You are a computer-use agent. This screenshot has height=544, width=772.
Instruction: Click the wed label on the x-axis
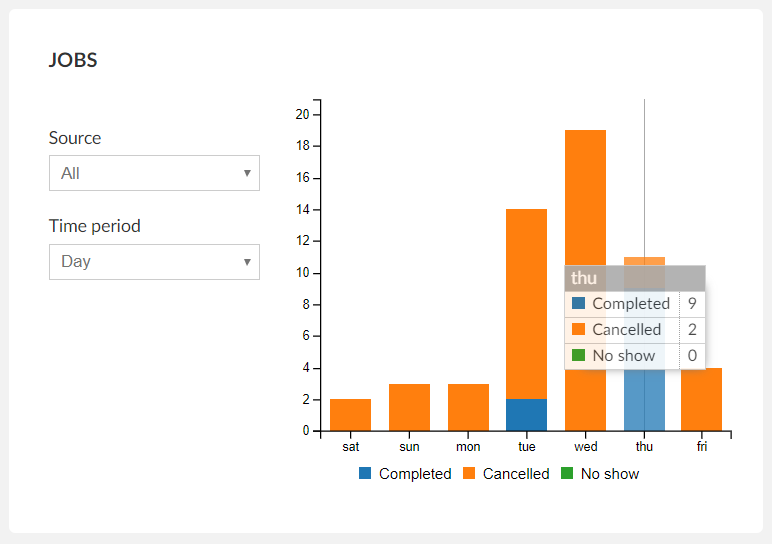(x=585, y=447)
